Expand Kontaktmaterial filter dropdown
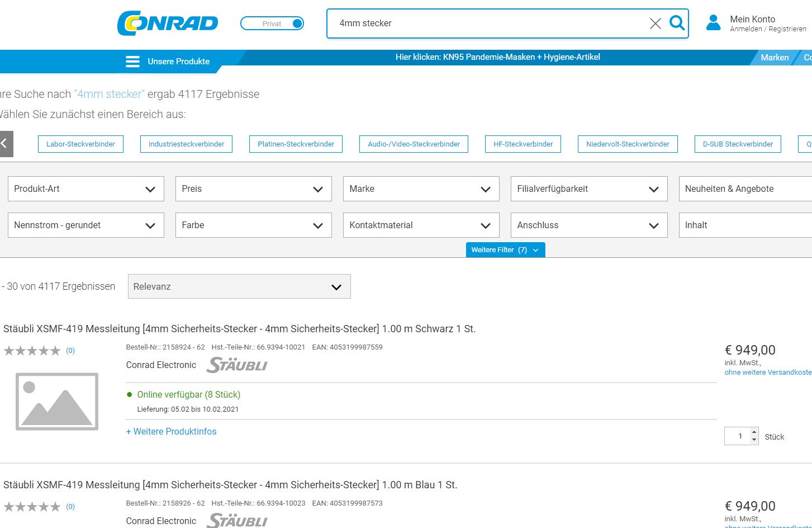Viewport: 812px width, 528px height. click(x=421, y=225)
